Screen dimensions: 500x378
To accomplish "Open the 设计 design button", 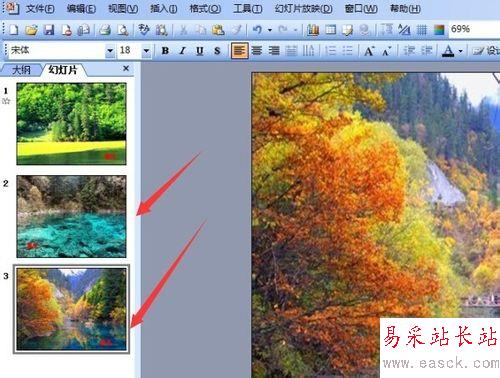I will click(x=487, y=51).
